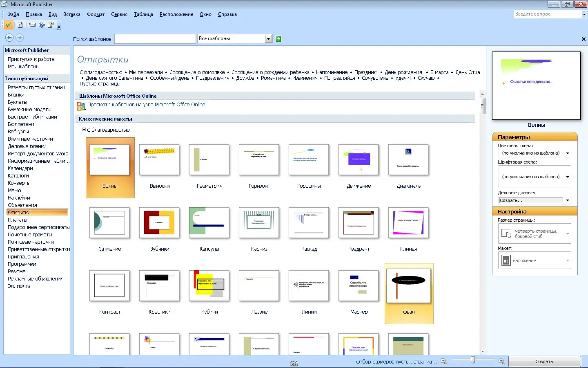Click the Forward arrow button
The image size is (588, 368).
pos(19,38)
